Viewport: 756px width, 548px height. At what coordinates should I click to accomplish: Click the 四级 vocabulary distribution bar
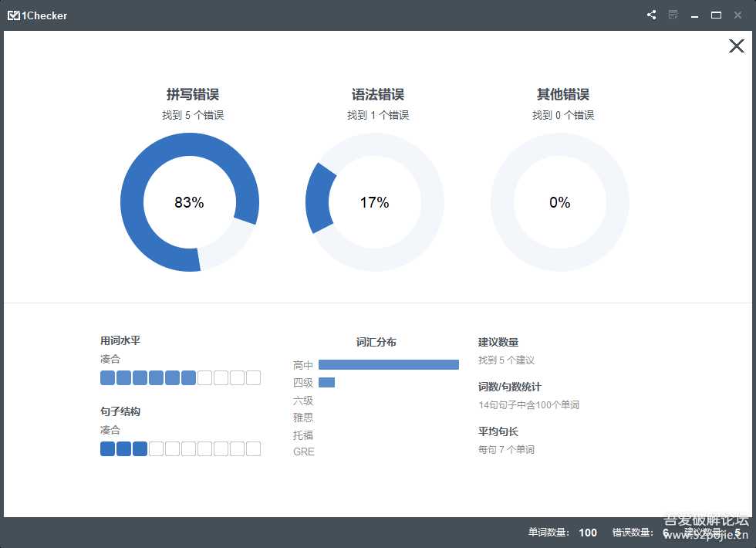tap(326, 382)
